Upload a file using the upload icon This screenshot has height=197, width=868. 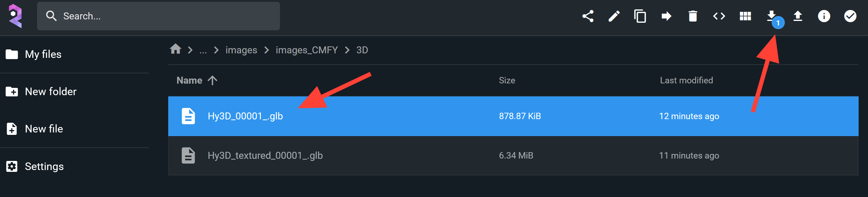pos(798,16)
